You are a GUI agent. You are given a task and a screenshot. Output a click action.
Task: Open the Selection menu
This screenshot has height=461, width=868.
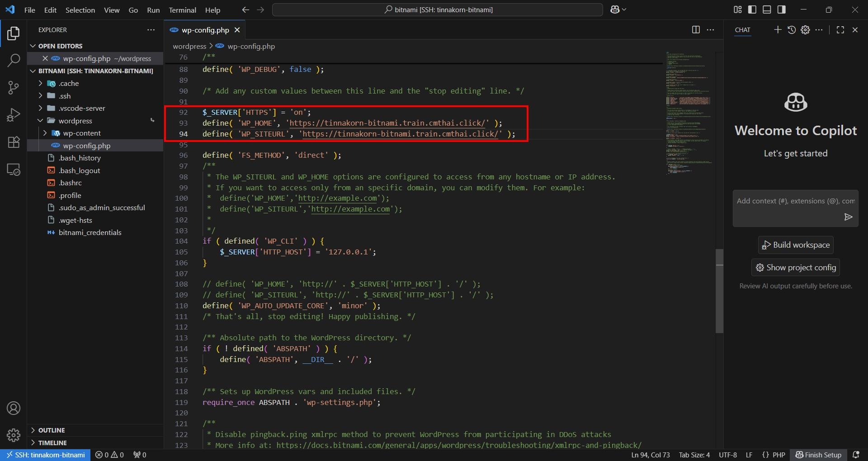coord(80,10)
